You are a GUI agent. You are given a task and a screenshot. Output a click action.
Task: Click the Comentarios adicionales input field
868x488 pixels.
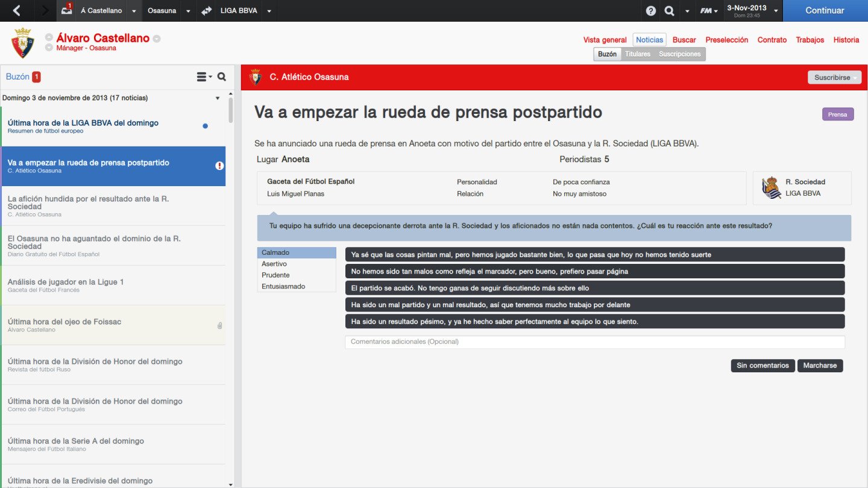pos(594,342)
